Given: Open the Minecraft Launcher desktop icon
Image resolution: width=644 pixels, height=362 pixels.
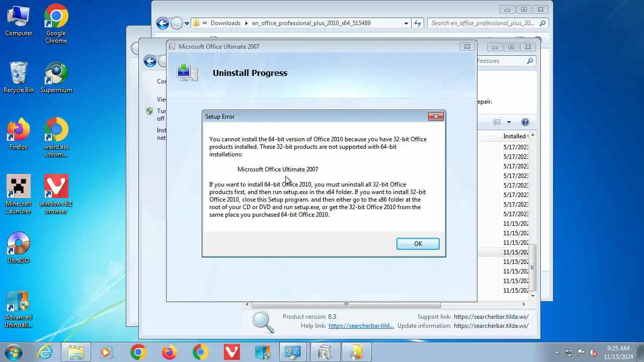Looking at the screenshot, I should [x=19, y=194].
